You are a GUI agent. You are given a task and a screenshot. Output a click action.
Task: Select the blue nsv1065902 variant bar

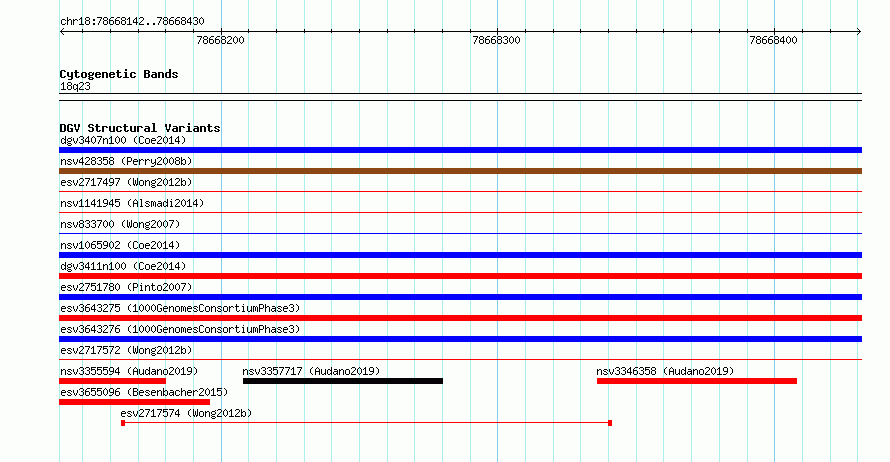click(460, 255)
